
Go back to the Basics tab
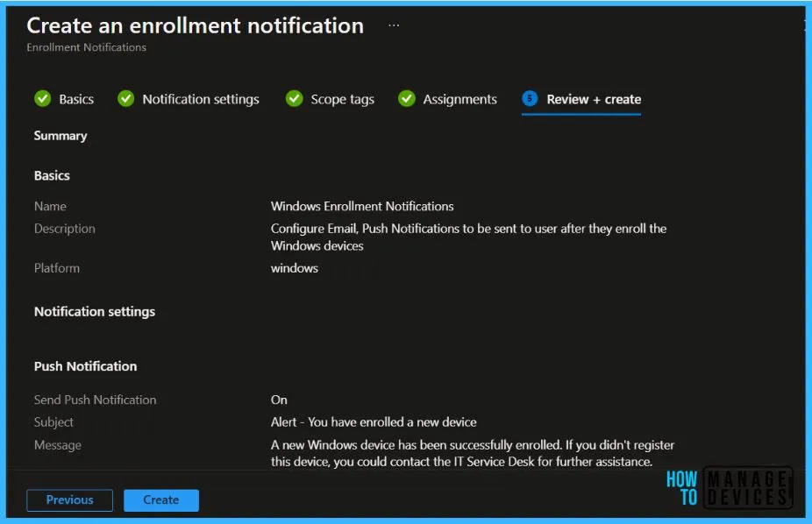(x=76, y=100)
